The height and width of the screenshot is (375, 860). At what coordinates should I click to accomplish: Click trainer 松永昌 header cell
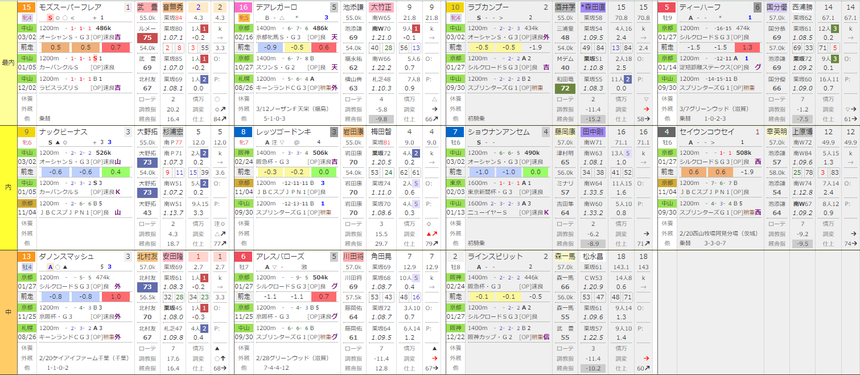[592, 257]
